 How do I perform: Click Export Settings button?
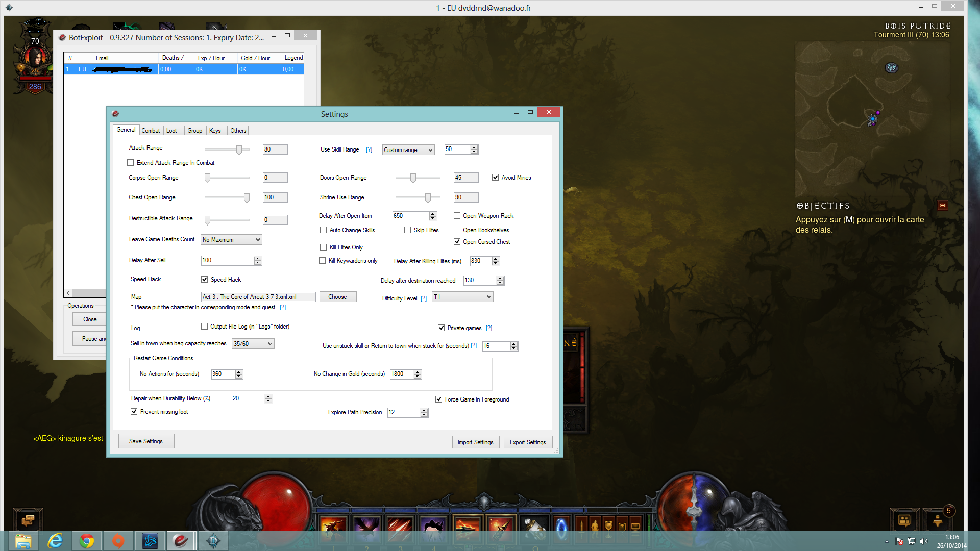pyautogui.click(x=528, y=442)
